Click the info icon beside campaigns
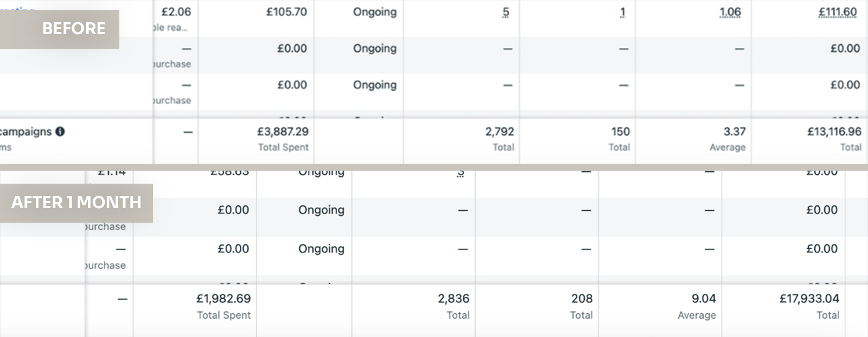Image resolution: width=868 pixels, height=337 pixels. click(x=60, y=132)
